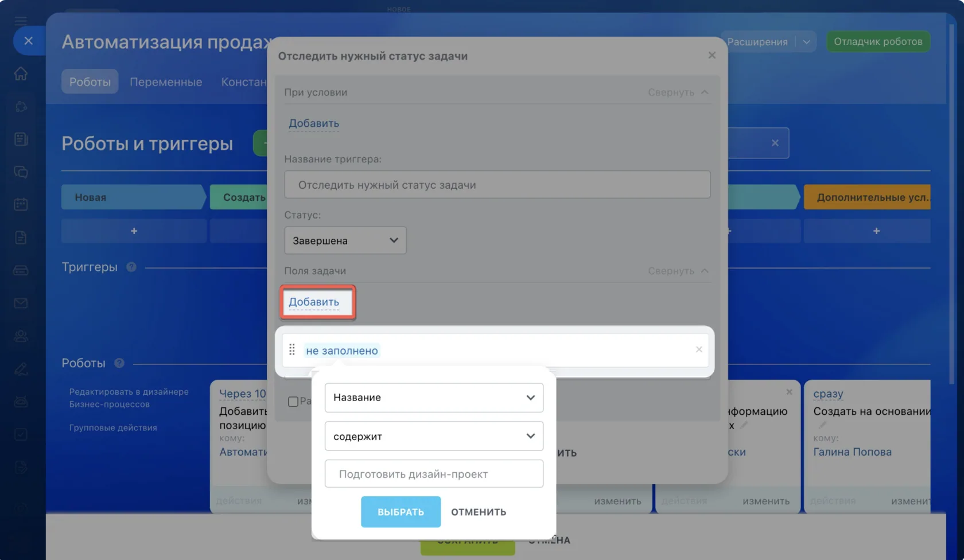Collapse the 'Поля задачи' section
Screen dimensions: 964x560
(678, 271)
